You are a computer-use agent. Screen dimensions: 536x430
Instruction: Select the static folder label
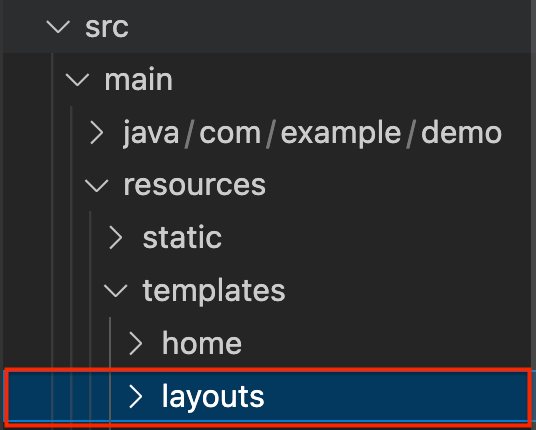(182, 238)
